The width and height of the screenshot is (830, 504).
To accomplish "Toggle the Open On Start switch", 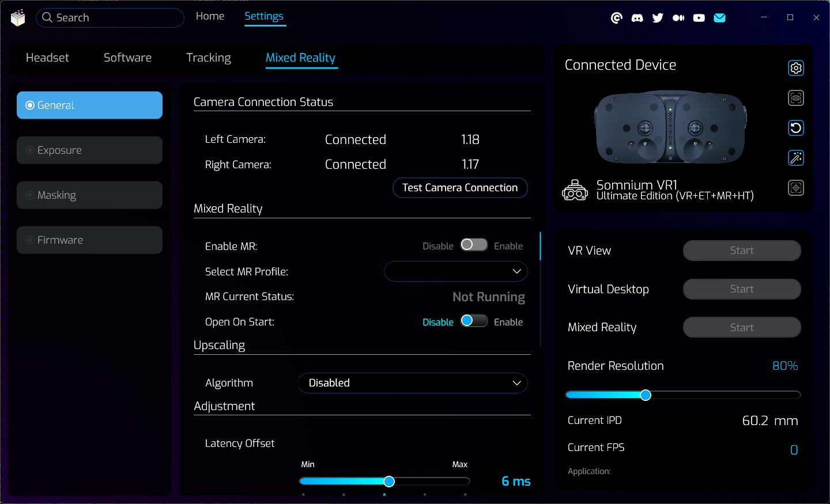I will 474,321.
